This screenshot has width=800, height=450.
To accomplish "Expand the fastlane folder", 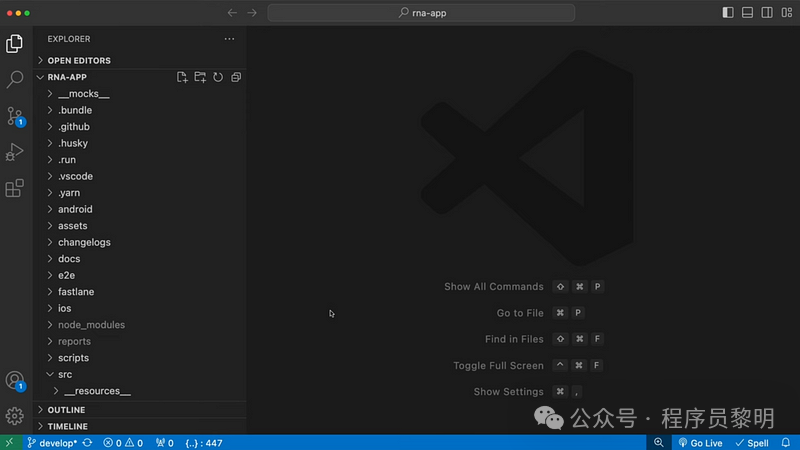I will click(140, 292).
